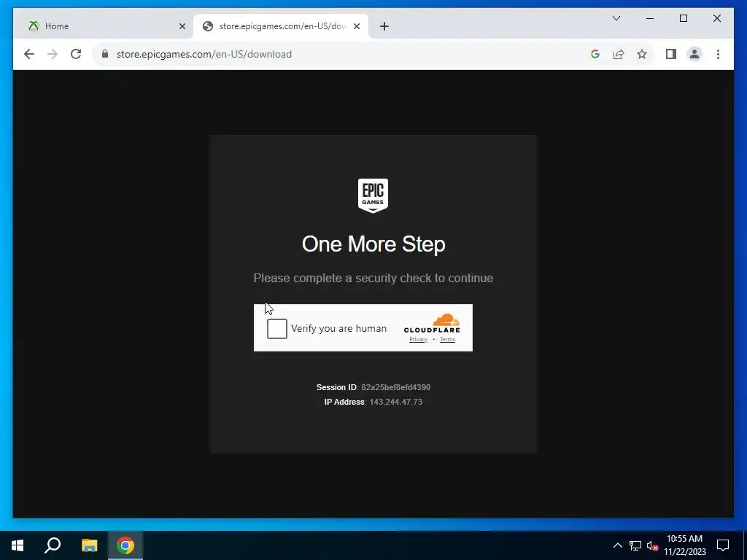Screen dimensions: 747x560
Task: Open the Cloudflare Terms link
Action: pyautogui.click(x=447, y=340)
